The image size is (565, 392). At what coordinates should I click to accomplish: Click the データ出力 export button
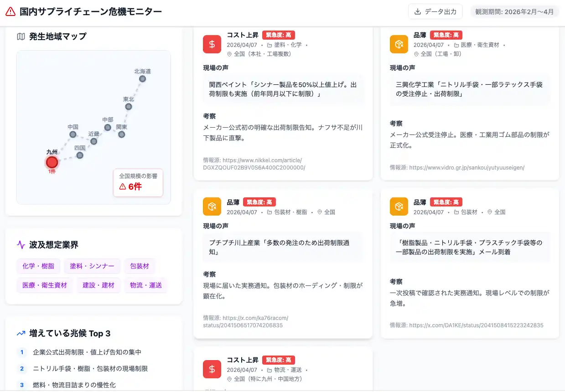[x=435, y=12]
